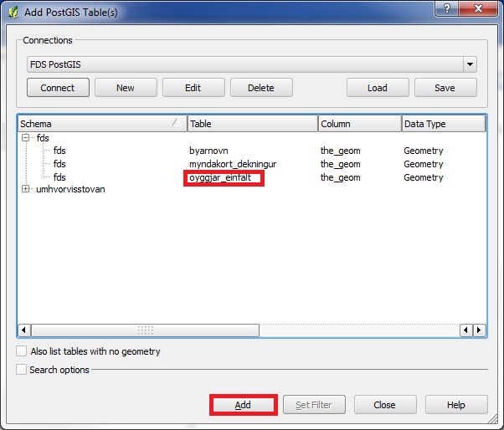Toggle the Search options checkbox
504x430 pixels.
pyautogui.click(x=21, y=369)
